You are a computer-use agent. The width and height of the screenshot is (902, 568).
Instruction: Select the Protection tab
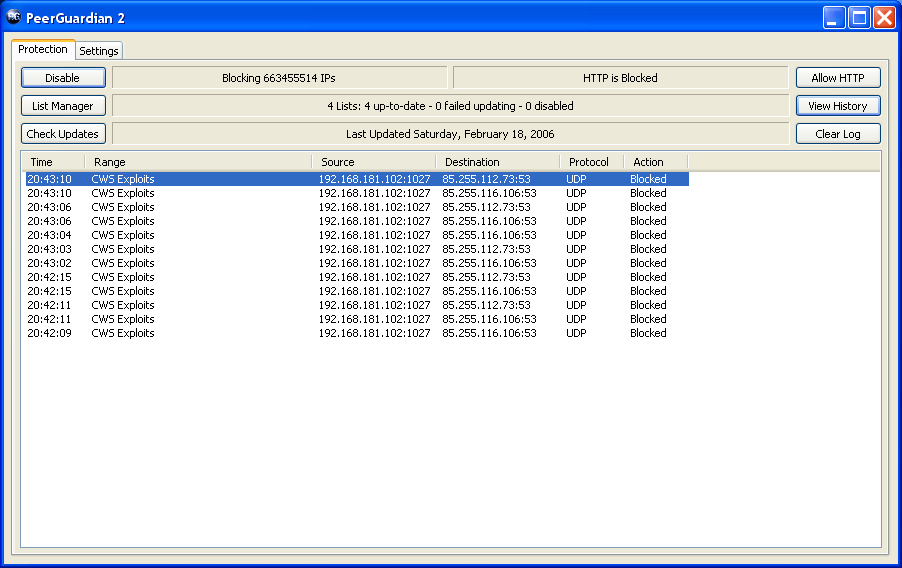click(43, 49)
